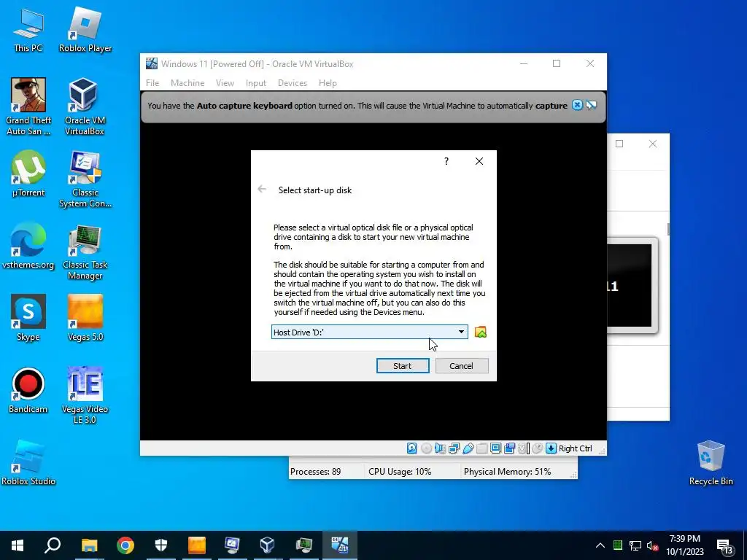Select the Classic System Con... desktop icon
Viewport: 747px width, 560px height.
point(85,179)
